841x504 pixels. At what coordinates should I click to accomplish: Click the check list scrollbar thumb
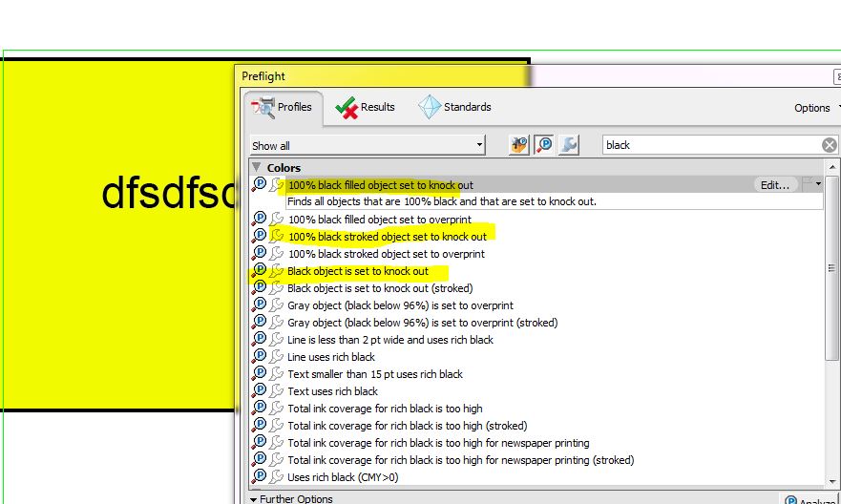[x=831, y=268]
